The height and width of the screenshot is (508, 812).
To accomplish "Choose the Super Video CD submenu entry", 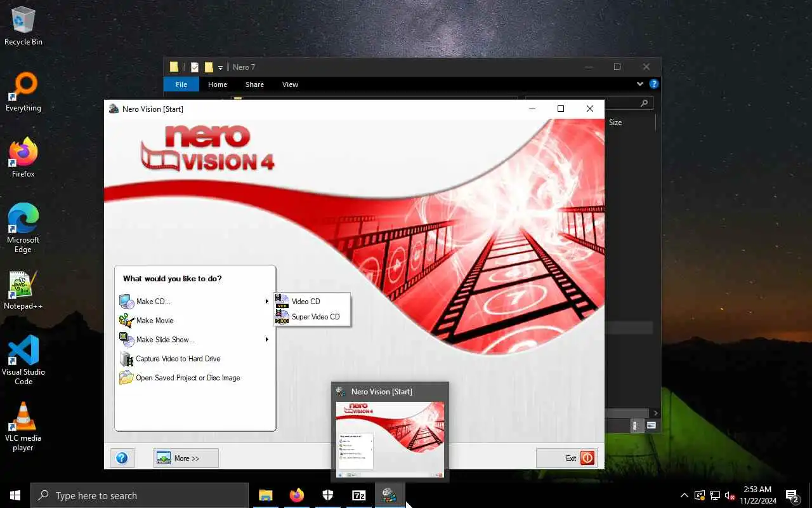I will pyautogui.click(x=312, y=317).
